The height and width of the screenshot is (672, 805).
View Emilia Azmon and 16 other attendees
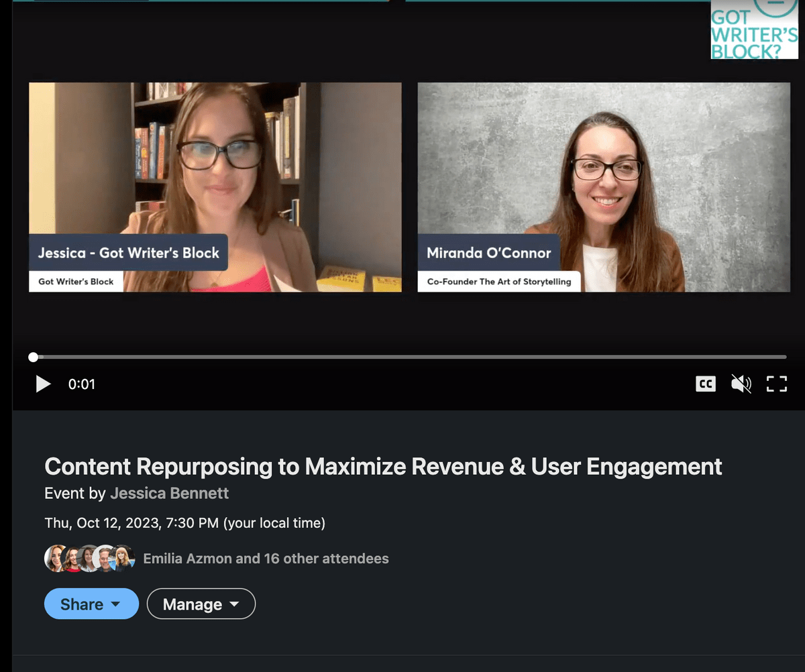266,558
